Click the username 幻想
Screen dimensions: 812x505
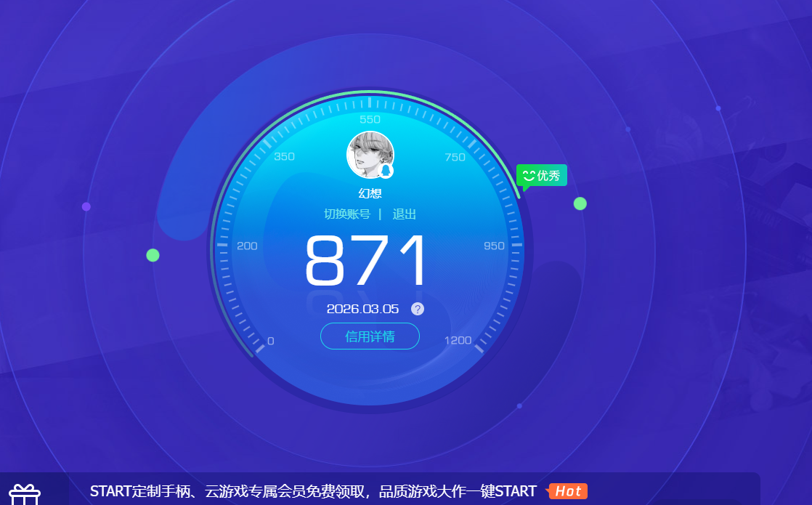[370, 193]
